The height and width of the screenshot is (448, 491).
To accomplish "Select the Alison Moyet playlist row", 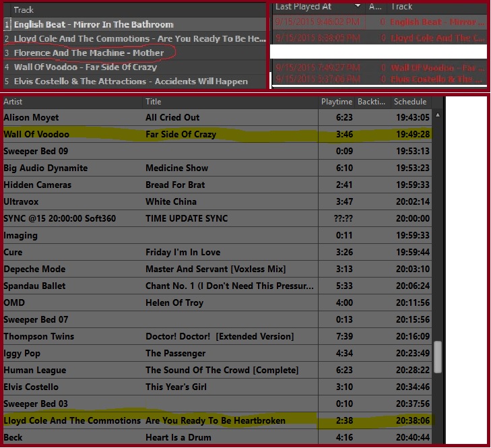I will click(x=218, y=117).
